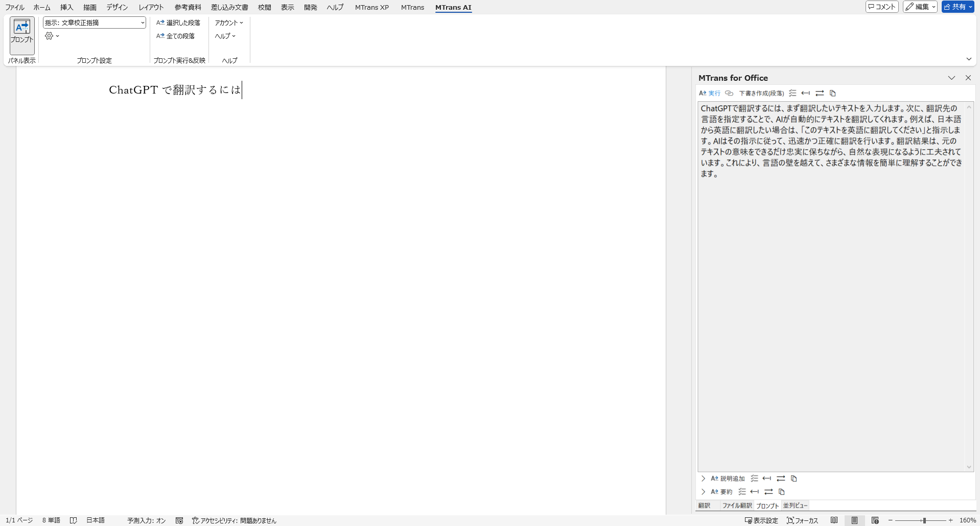Switch to the レイアウト ribbon tab
The height and width of the screenshot is (526, 980).
pos(151,7)
